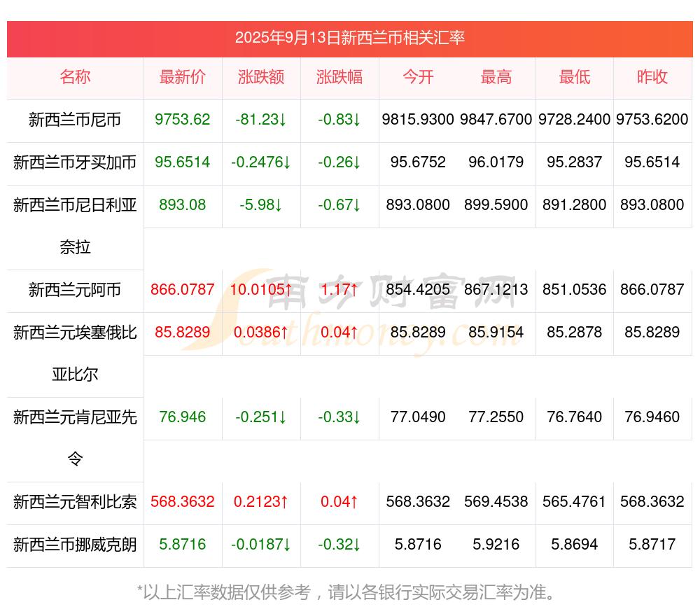Viewport: 700px width, 614px height.
Task: Click the title 2025年9月13日新西兰币相关汇率
Action: coord(350,38)
